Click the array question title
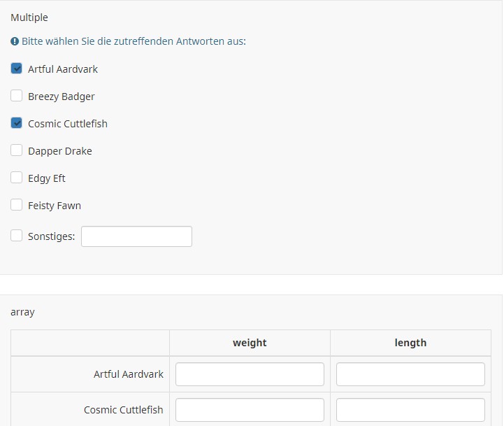This screenshot has width=504, height=426. tap(22, 312)
